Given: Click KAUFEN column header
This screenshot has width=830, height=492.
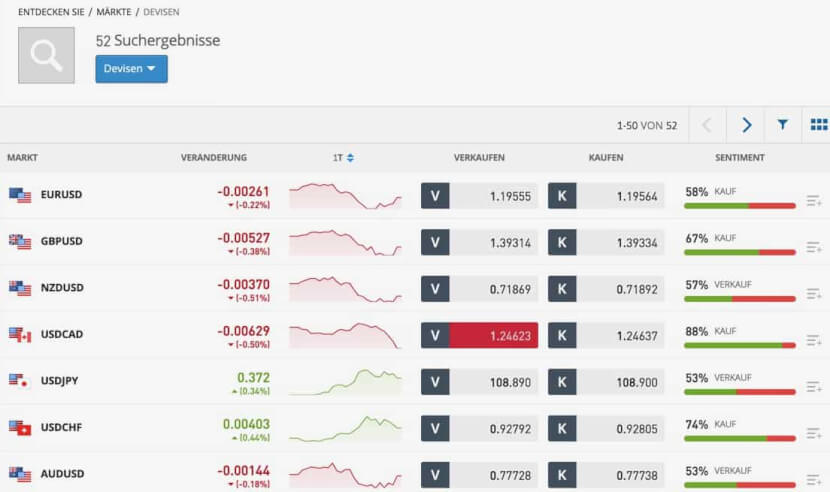Looking at the screenshot, I should click(606, 158).
